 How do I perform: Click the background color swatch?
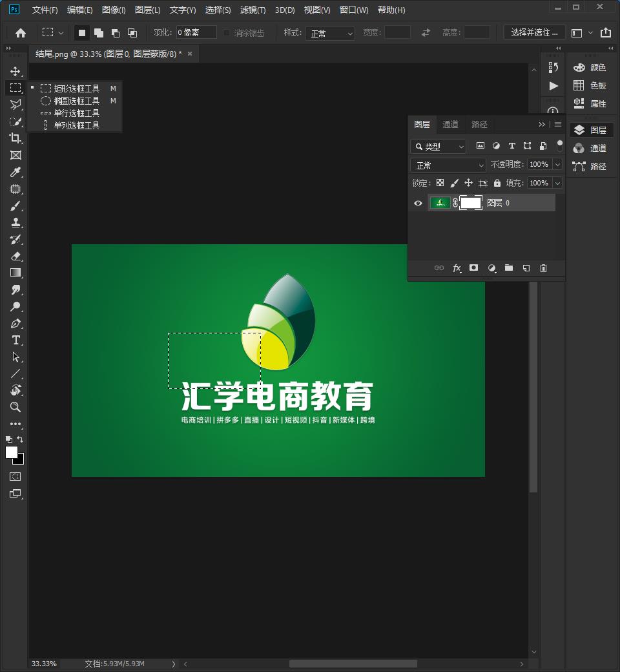tap(20, 461)
